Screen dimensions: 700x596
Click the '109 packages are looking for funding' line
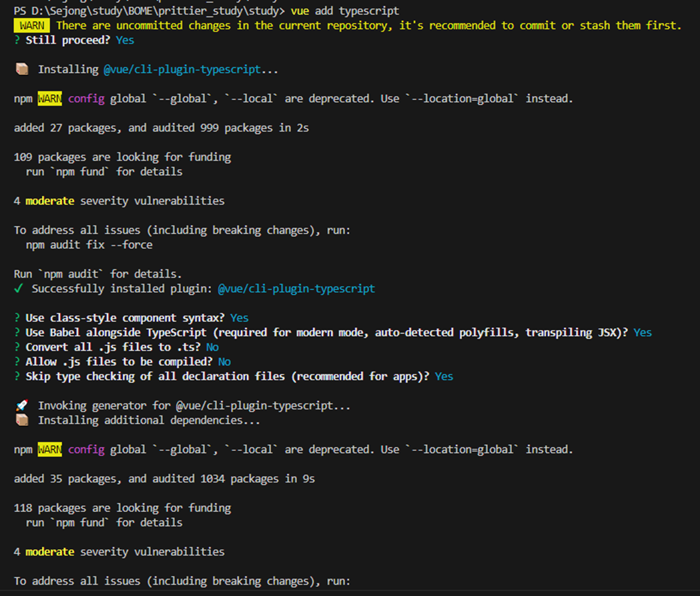[x=122, y=157]
